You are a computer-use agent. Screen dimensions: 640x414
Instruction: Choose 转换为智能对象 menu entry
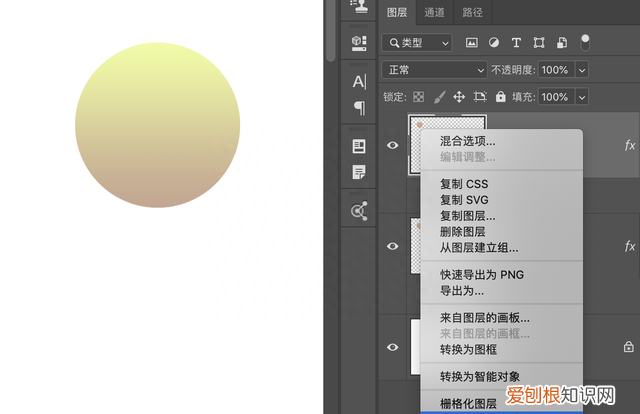[x=502, y=376]
